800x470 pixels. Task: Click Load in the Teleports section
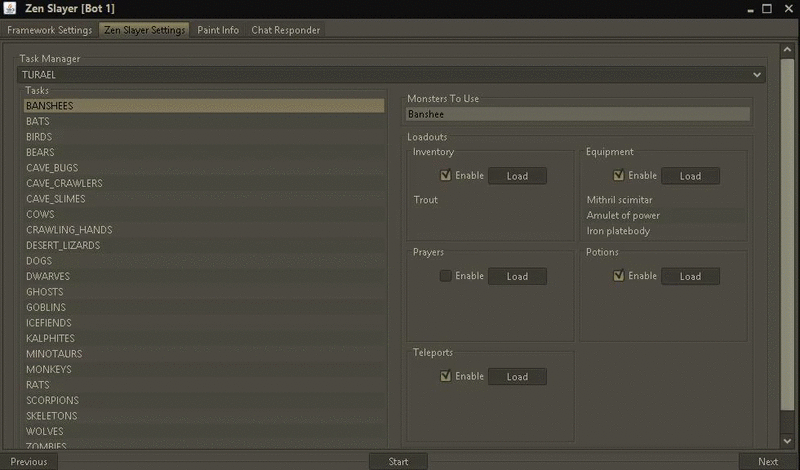[517, 377]
